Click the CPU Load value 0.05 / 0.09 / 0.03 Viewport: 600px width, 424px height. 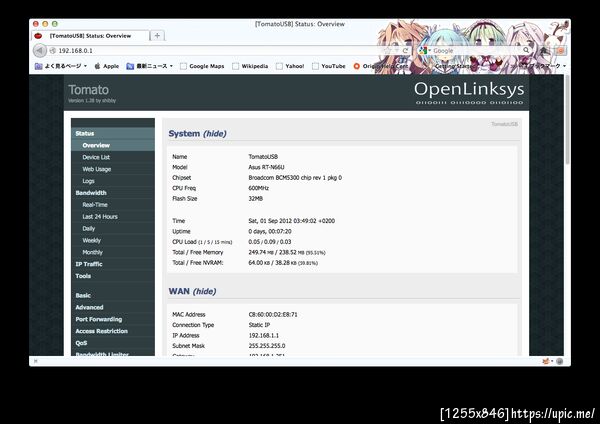click(270, 241)
